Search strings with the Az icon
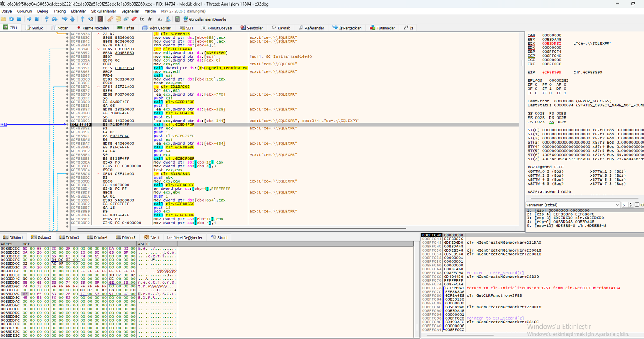644x339 pixels. point(160,19)
